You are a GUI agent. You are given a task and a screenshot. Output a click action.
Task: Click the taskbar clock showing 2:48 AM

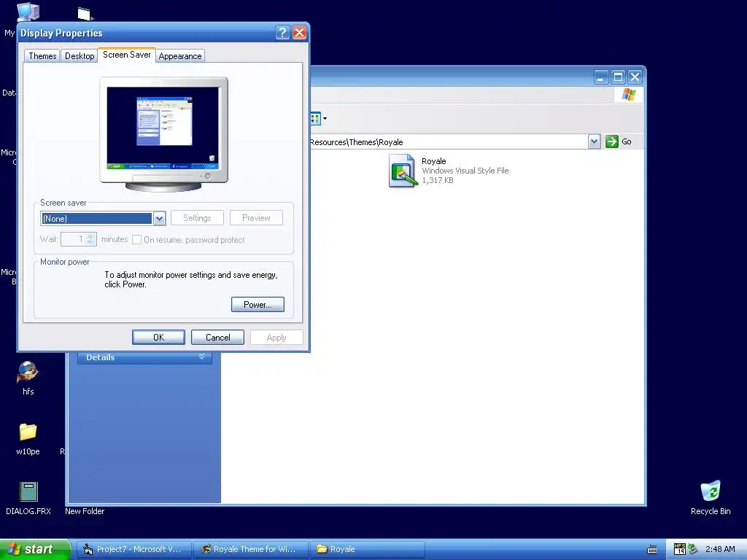720,549
